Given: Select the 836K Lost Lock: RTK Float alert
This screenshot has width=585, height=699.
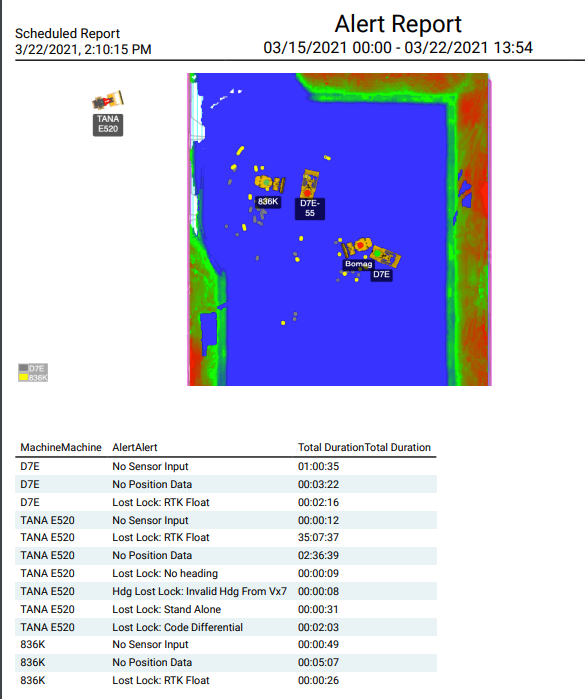Looking at the screenshot, I should coord(161,680).
